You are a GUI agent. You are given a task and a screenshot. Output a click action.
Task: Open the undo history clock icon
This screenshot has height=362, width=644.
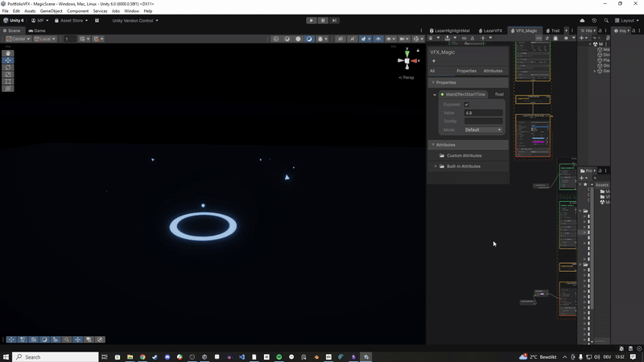click(x=594, y=20)
